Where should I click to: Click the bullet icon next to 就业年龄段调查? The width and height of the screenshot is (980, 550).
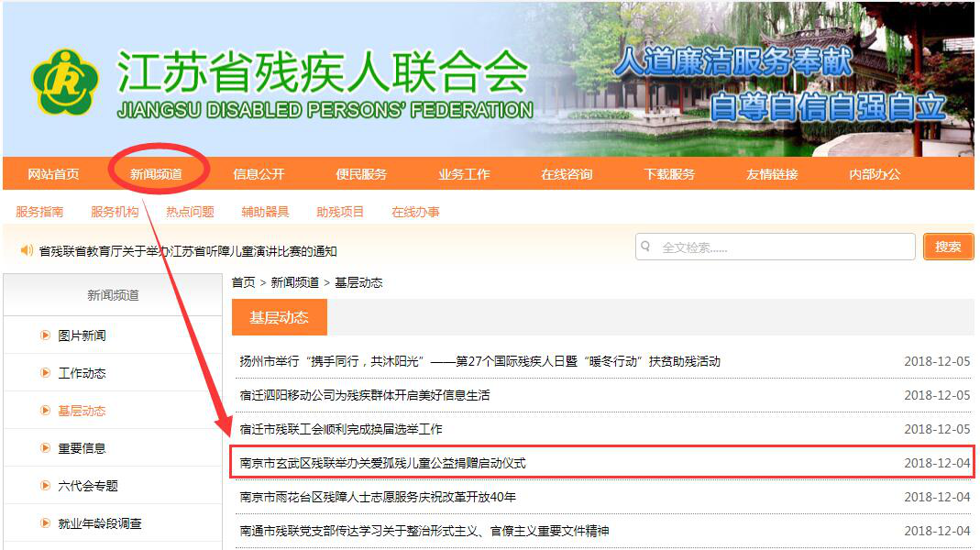tap(45, 523)
